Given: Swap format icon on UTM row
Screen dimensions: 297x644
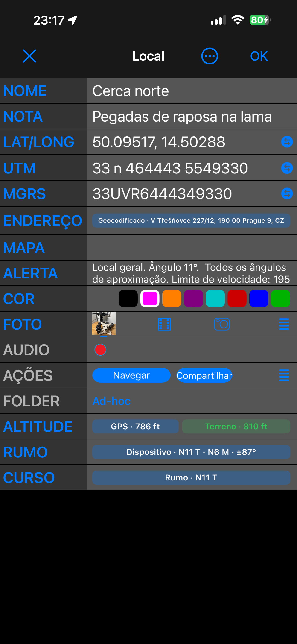Looking at the screenshot, I should point(287,168).
